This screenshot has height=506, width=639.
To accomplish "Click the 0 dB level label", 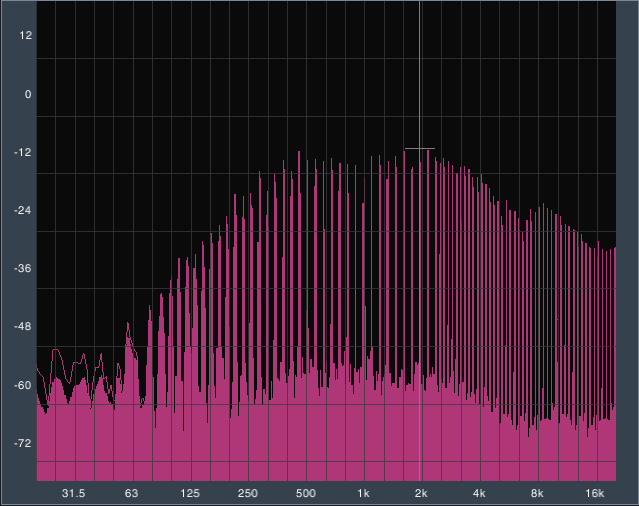I will (28, 95).
